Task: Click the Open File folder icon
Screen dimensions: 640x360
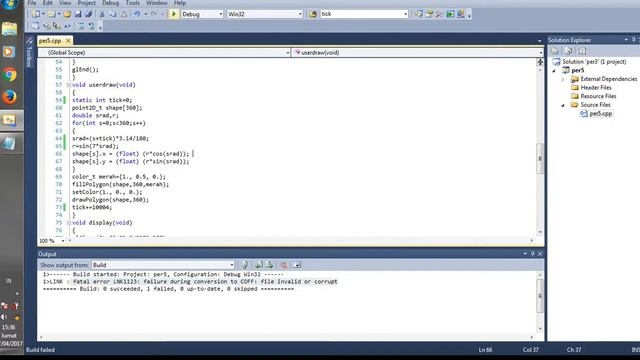Action: (x=67, y=14)
